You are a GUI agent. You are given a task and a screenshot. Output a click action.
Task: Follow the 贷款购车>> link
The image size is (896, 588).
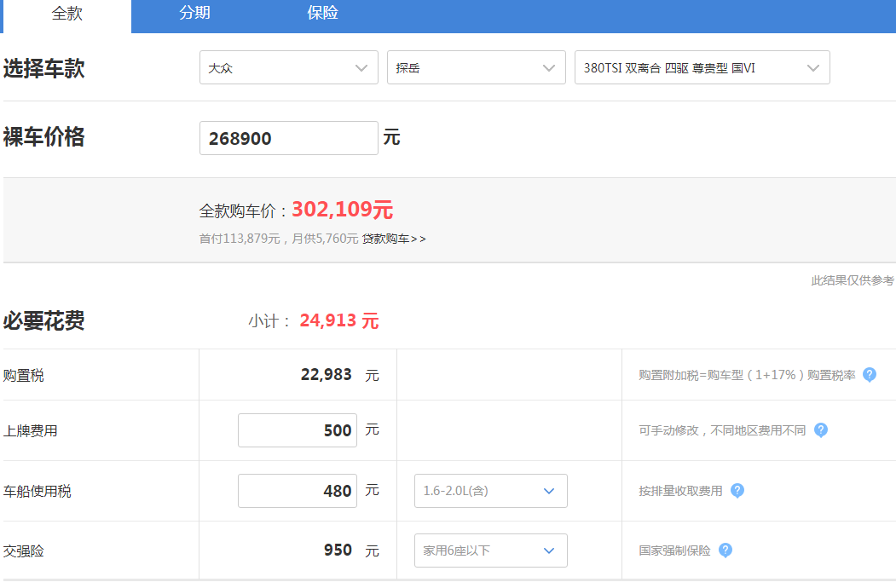[394, 239]
